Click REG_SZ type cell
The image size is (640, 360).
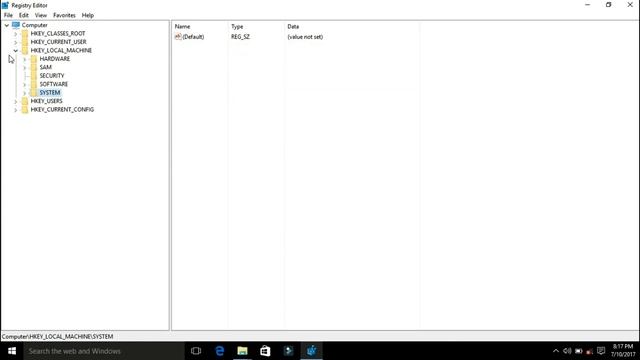pos(240,37)
